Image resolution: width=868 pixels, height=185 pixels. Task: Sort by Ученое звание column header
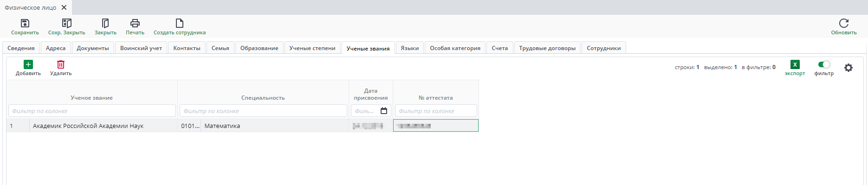tap(92, 98)
